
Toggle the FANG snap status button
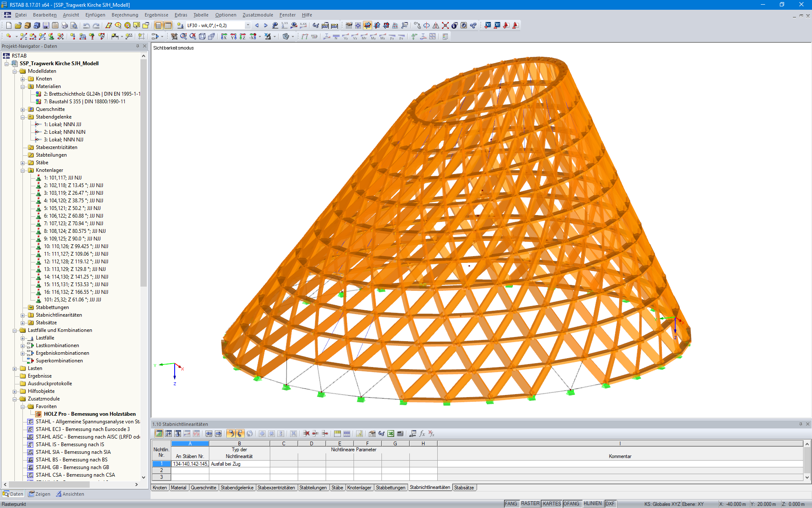pyautogui.click(x=511, y=504)
